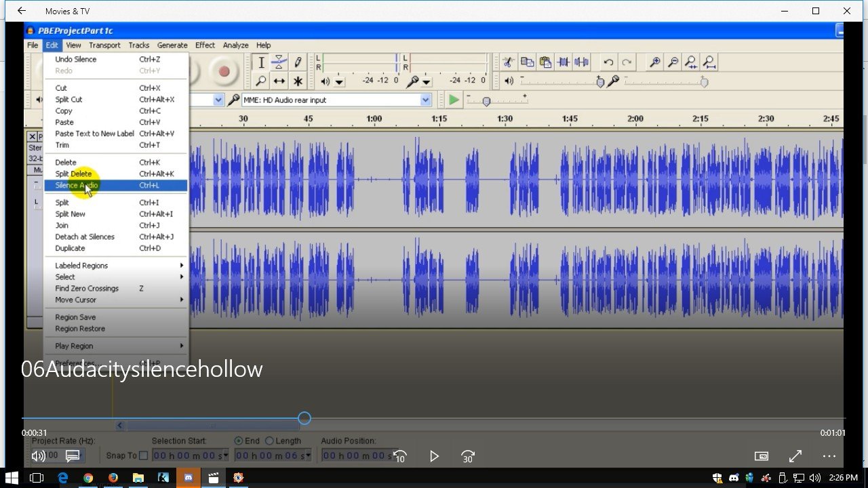Open the File menu
Image resolution: width=868 pixels, height=488 pixels.
(x=33, y=45)
